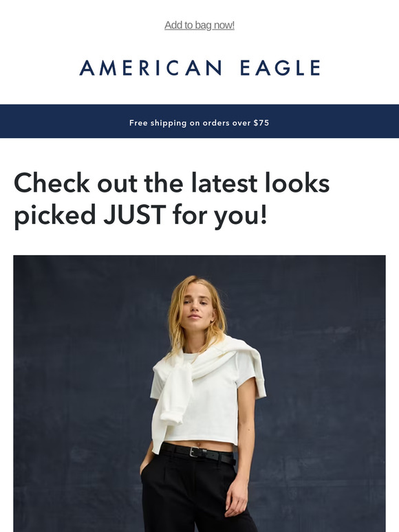Select the free shipping navy banner
Viewport: 399px width, 532px height.
click(199, 121)
